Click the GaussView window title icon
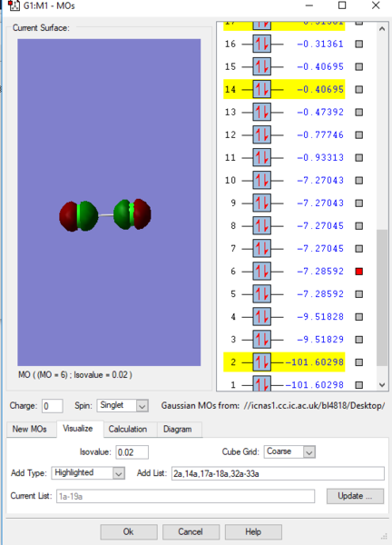Screen dimensions: 392x545 coord(14,5)
